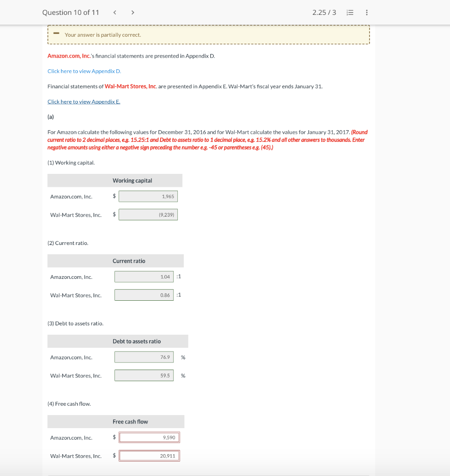Click the '(1) Working capital.' label
Viewport: 450px width, 476px height.
coord(71,163)
